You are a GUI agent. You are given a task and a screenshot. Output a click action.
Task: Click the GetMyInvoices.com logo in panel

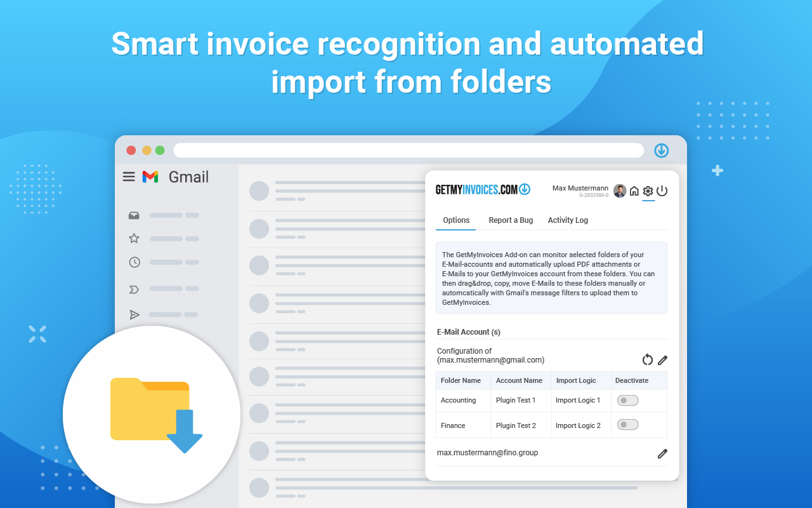(483, 189)
